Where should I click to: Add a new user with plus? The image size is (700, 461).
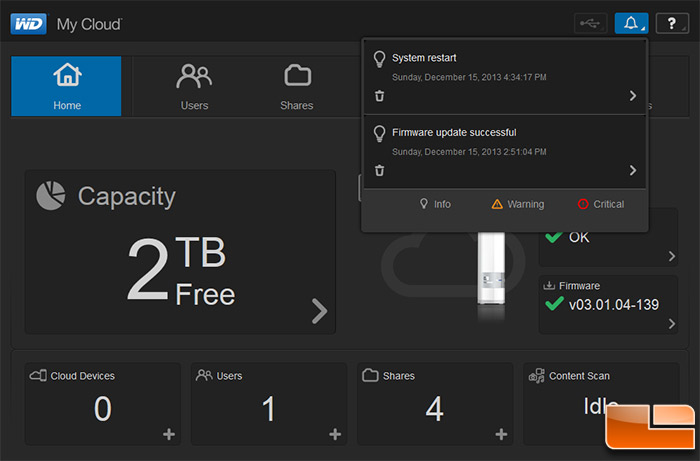pyautogui.click(x=335, y=434)
